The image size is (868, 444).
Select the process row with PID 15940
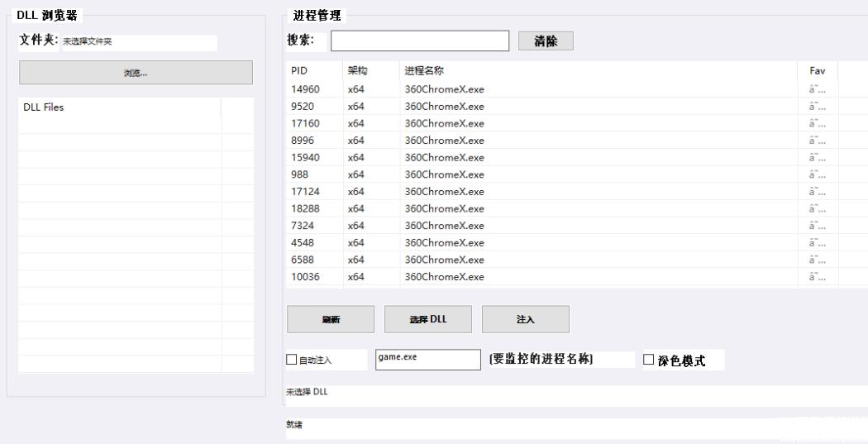coord(577,158)
